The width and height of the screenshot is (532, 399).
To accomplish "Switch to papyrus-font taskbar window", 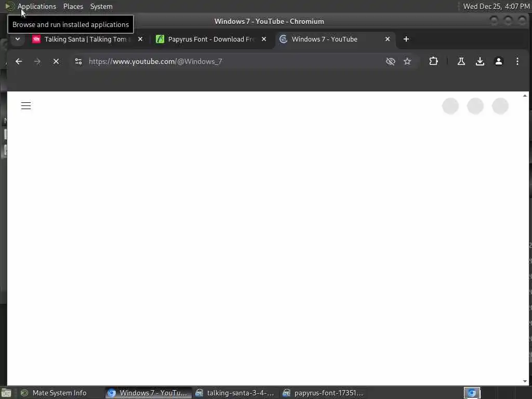I will (x=323, y=393).
